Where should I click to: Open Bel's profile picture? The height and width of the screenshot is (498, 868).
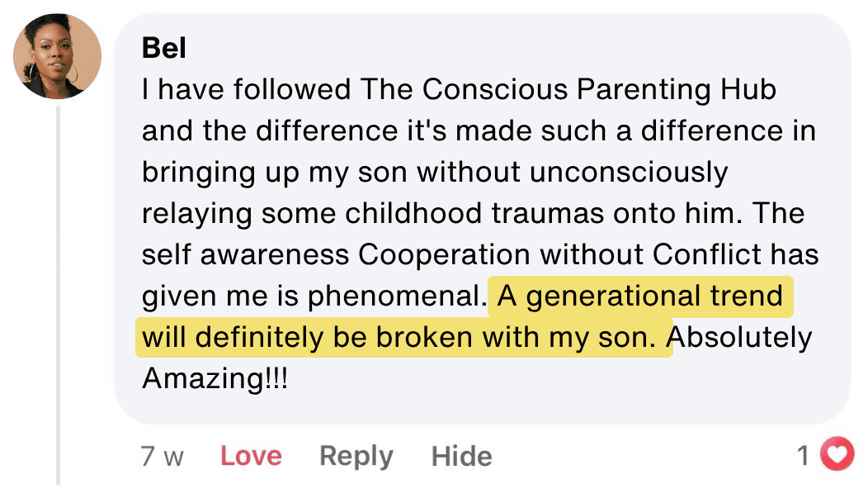[58, 56]
